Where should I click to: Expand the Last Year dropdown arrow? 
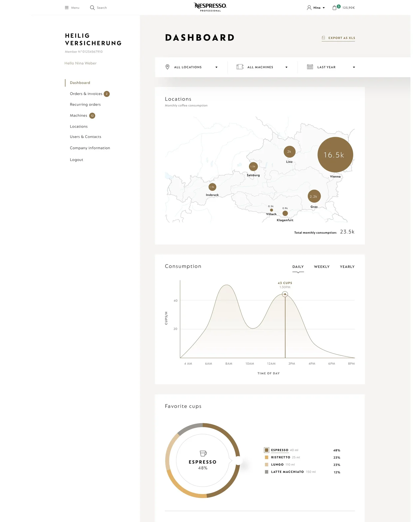[354, 67]
